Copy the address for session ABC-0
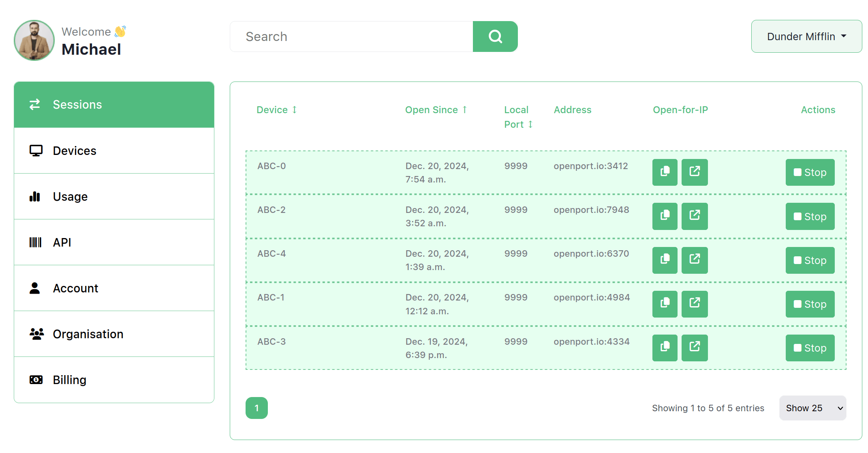The width and height of the screenshot is (868, 453). coord(665,172)
